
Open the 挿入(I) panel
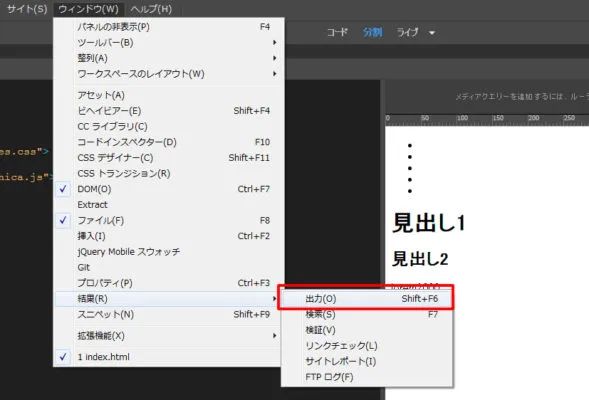pos(168,236)
